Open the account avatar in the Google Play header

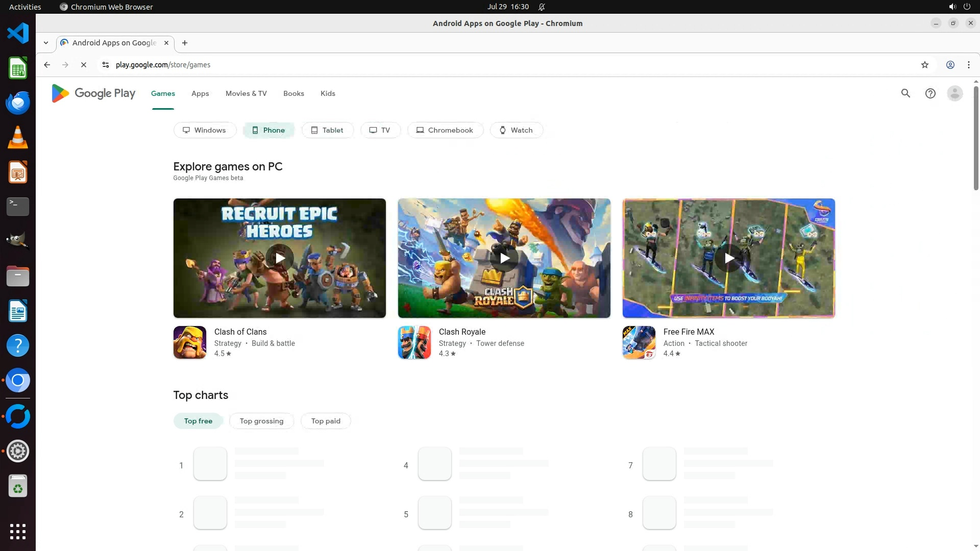click(x=954, y=93)
